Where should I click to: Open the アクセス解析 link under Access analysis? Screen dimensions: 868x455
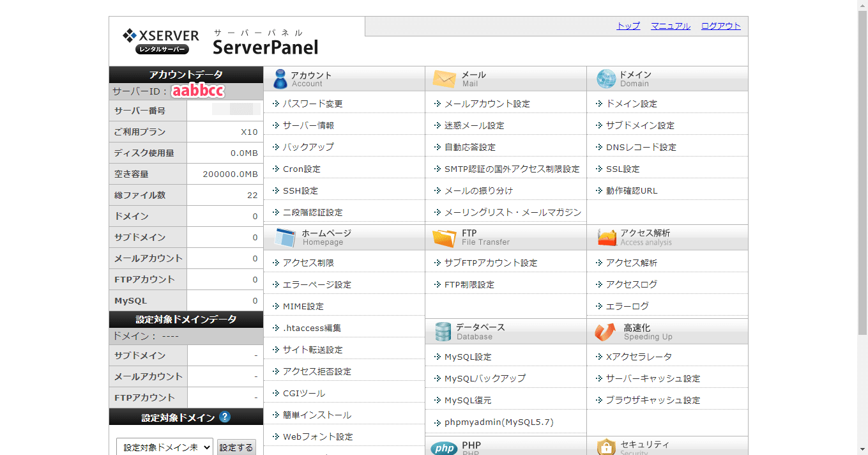tap(632, 263)
